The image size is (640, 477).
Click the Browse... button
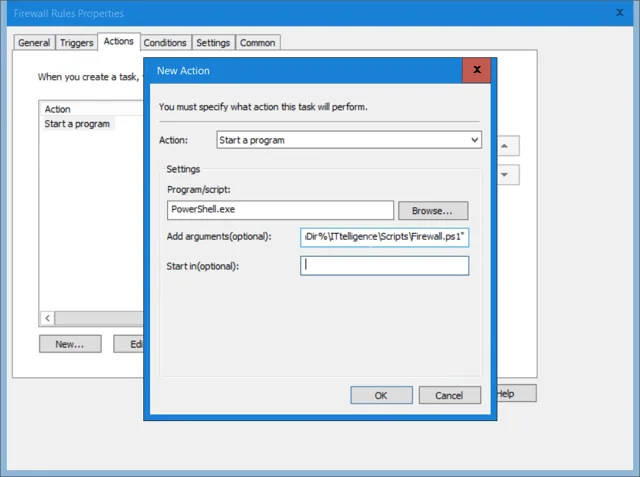pos(433,211)
